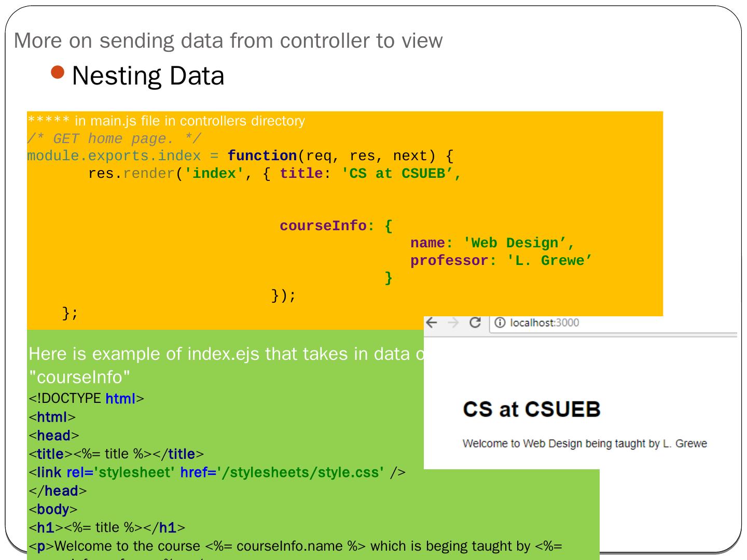
Task: Reload the localhost page
Action: point(475,323)
